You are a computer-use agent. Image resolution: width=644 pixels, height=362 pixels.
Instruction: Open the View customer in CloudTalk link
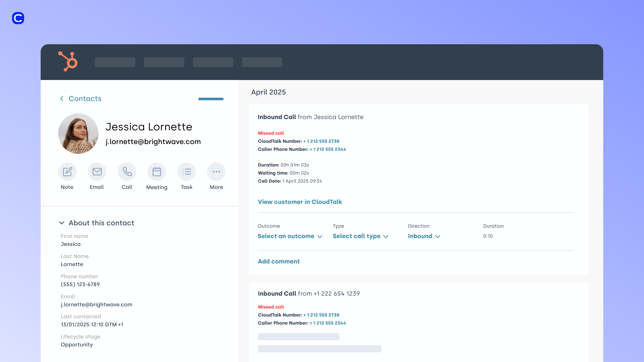300,202
